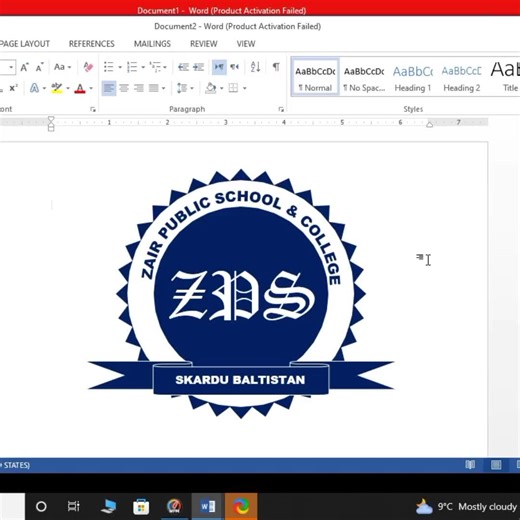The image size is (520, 520).
Task: Open Cortana search circle on taskbar
Action: (x=41, y=507)
